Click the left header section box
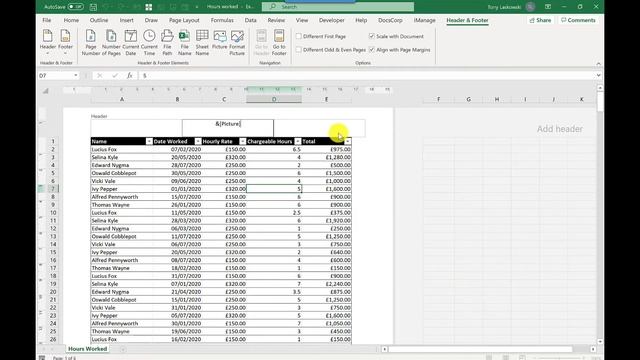This screenshot has height=360, width=640. 136,128
